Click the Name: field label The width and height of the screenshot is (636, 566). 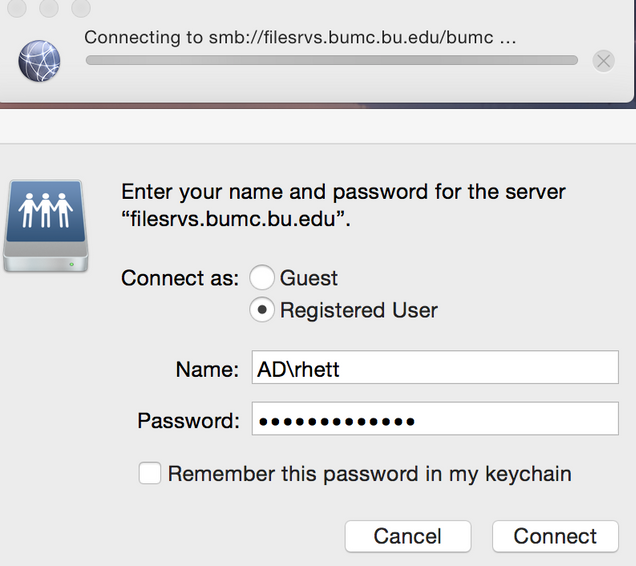click(x=207, y=369)
